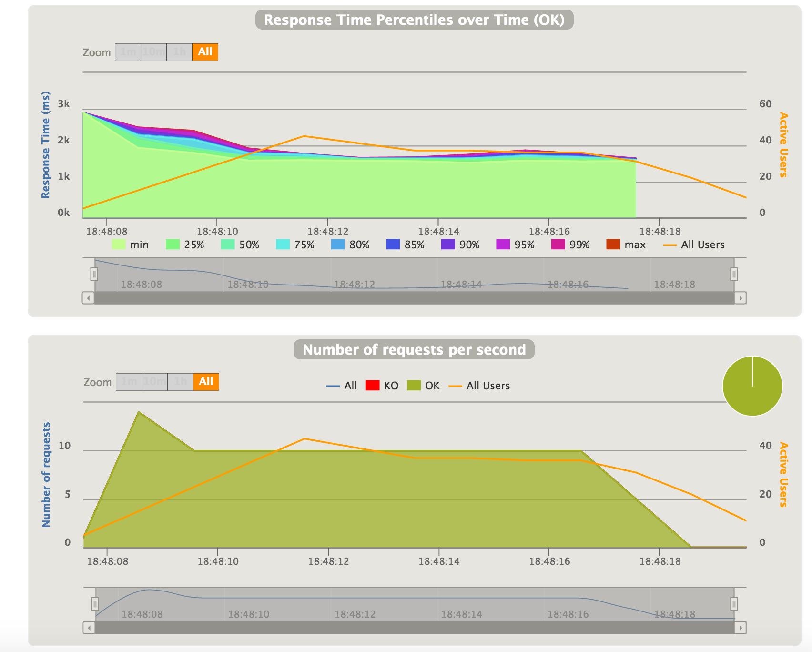Toggle the 25% percentile legend item
Image resolution: width=812 pixels, height=652 pixels.
point(185,244)
